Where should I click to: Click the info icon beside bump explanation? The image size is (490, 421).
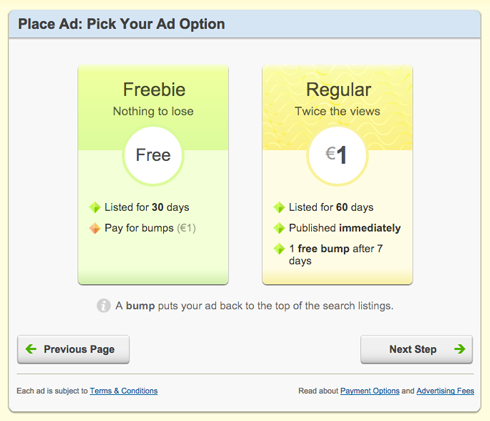point(103,305)
